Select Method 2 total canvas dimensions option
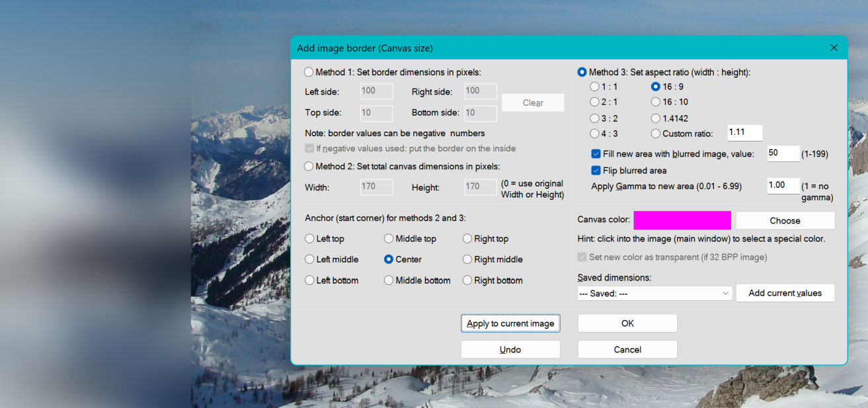The width and height of the screenshot is (868, 408). pos(309,166)
